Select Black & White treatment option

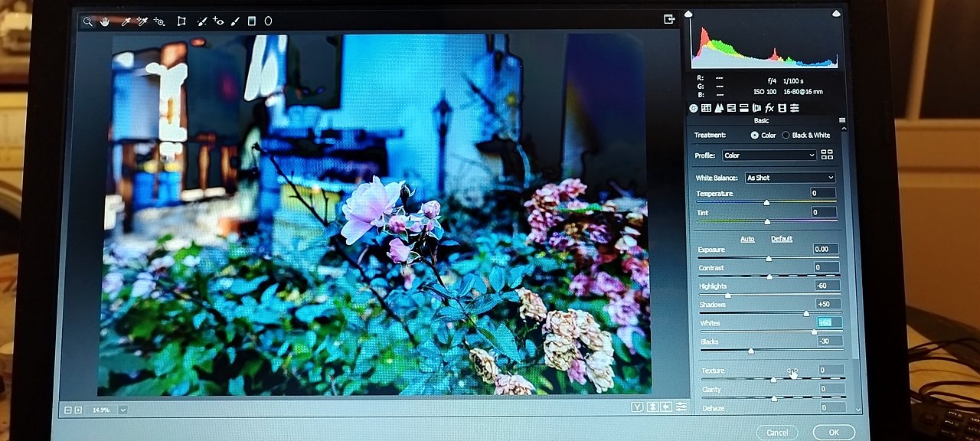point(786,136)
